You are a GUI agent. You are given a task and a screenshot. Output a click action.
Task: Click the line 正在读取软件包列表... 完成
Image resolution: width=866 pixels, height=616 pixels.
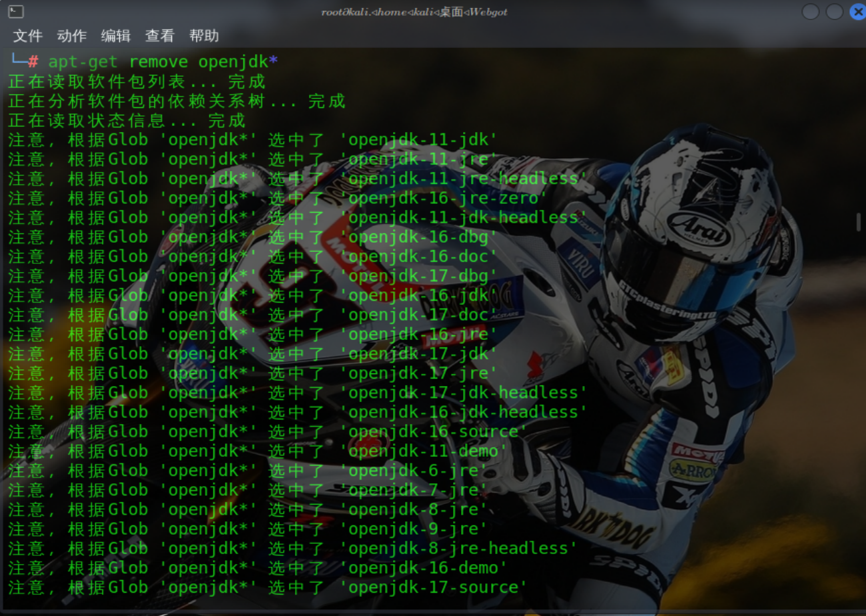(x=137, y=82)
